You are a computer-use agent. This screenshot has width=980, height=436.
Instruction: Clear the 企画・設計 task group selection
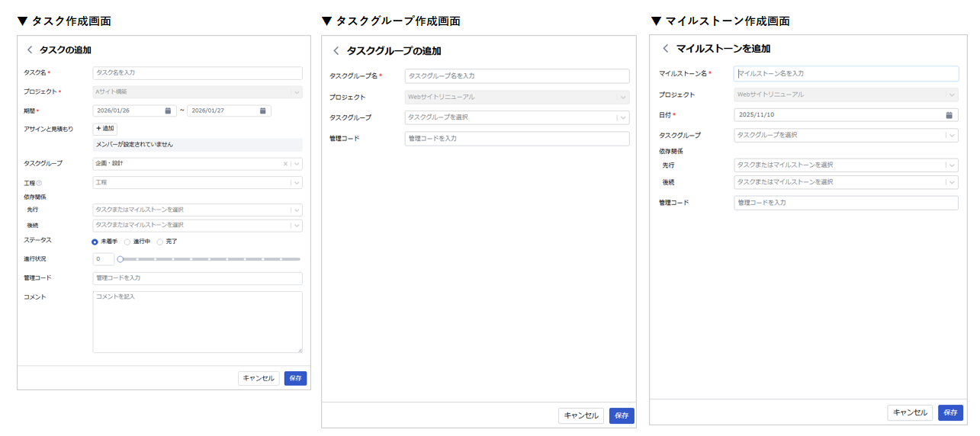285,163
